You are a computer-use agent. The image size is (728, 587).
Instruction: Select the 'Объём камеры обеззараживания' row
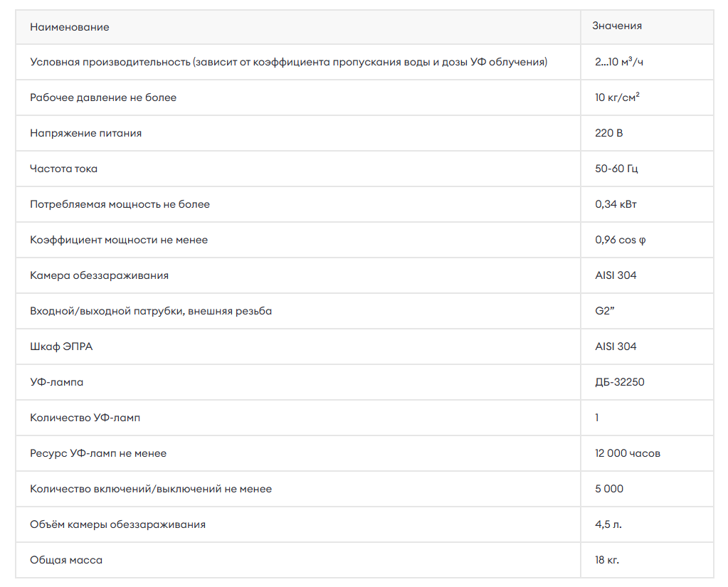point(364,524)
